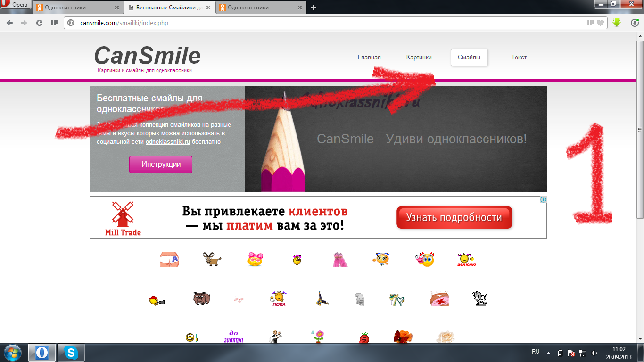
Task: Click the site info globe badge in address bar
Action: pos(71,23)
